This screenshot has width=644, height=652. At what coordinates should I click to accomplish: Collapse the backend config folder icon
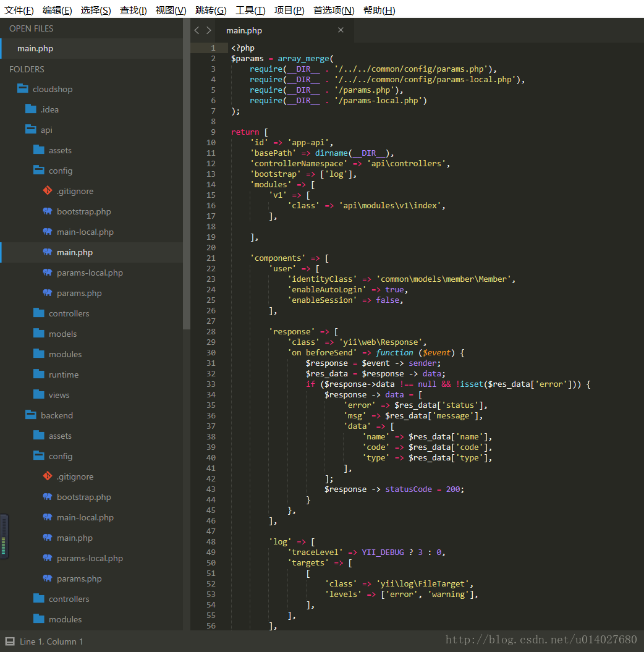(39, 455)
